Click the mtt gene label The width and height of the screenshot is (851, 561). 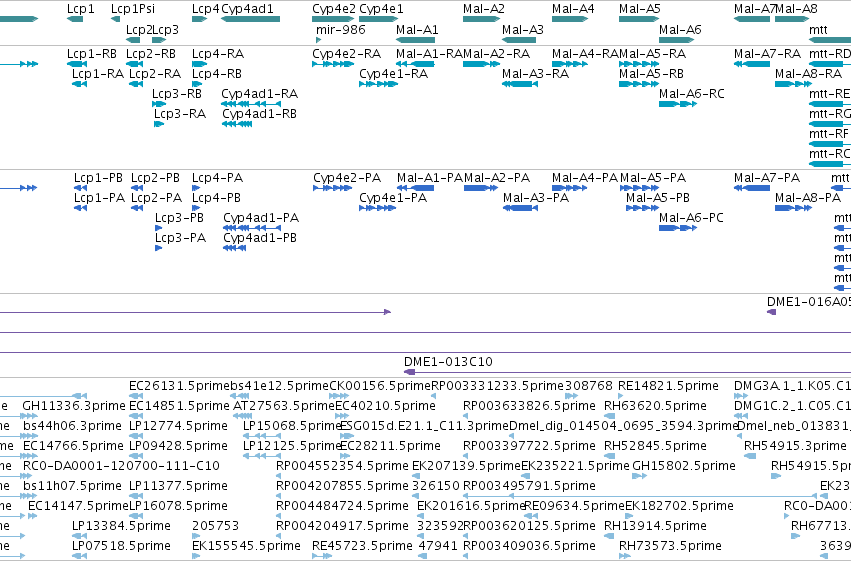(x=818, y=29)
